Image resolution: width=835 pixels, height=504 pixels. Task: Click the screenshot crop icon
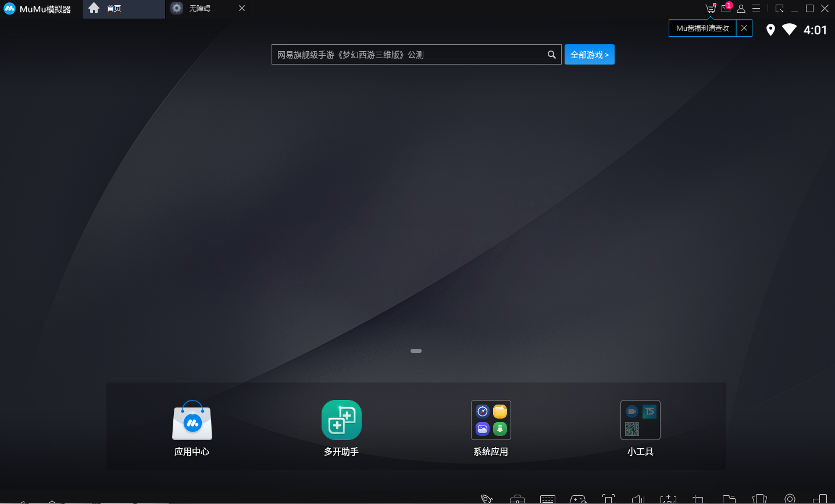pyautogui.click(x=699, y=499)
